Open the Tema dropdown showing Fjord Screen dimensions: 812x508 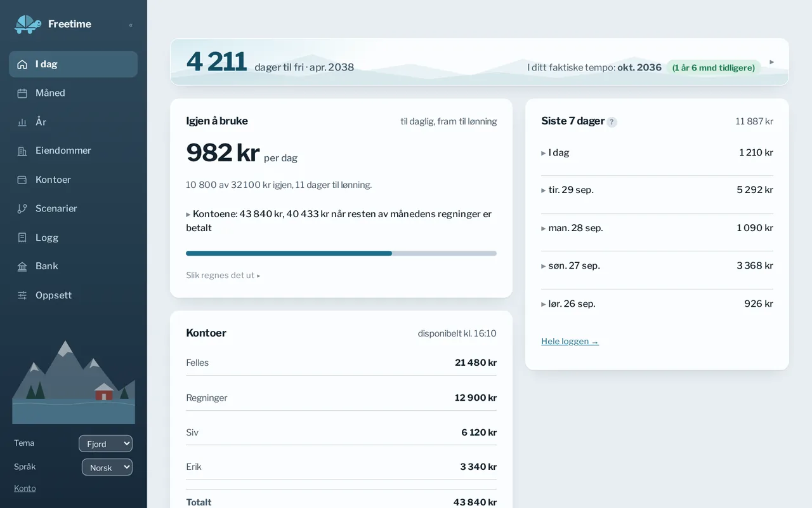click(105, 443)
